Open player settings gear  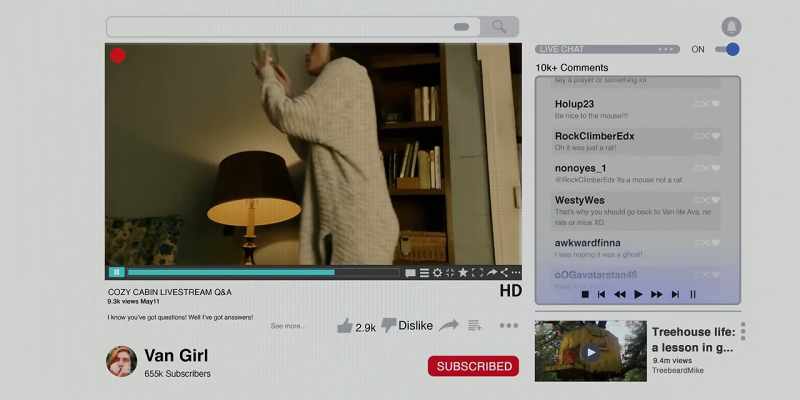(437, 273)
